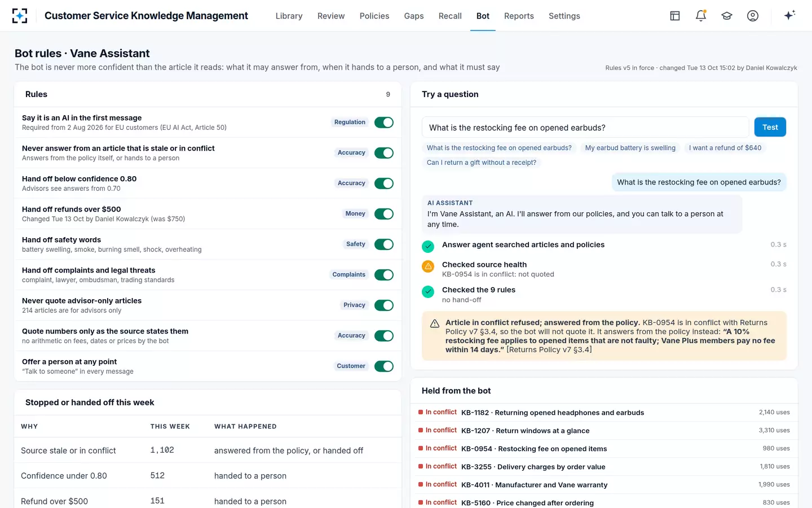This screenshot has height=508, width=812.
Task: Click the app logo icon
Action: [20, 16]
